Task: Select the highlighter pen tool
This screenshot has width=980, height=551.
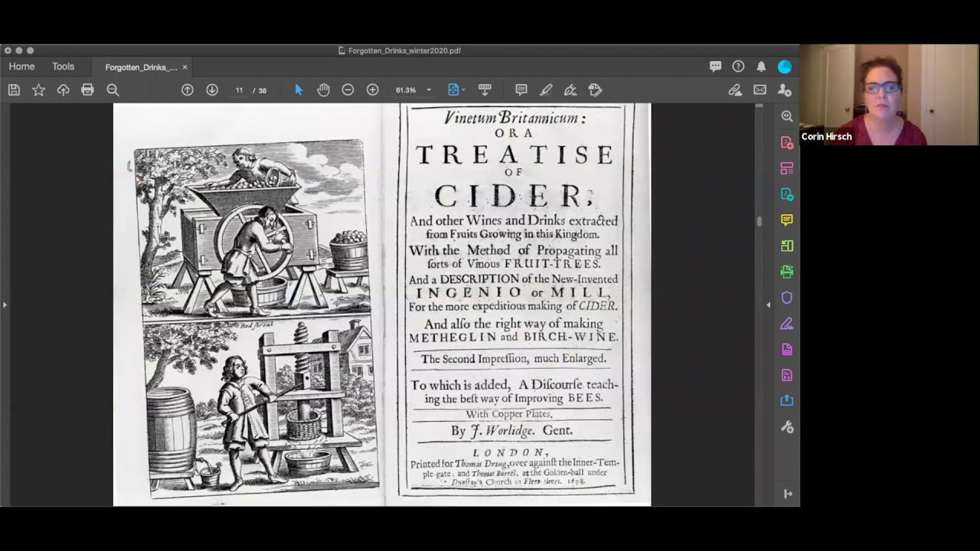Action: (x=546, y=90)
